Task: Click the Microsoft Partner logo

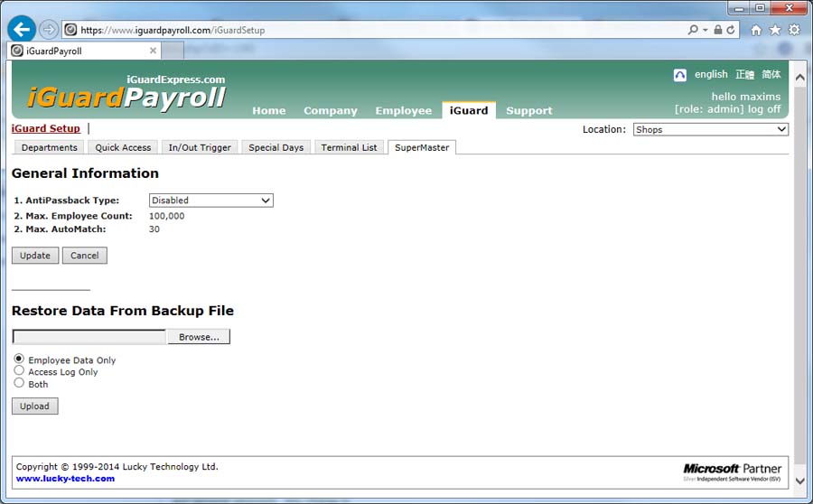Action: (732, 471)
